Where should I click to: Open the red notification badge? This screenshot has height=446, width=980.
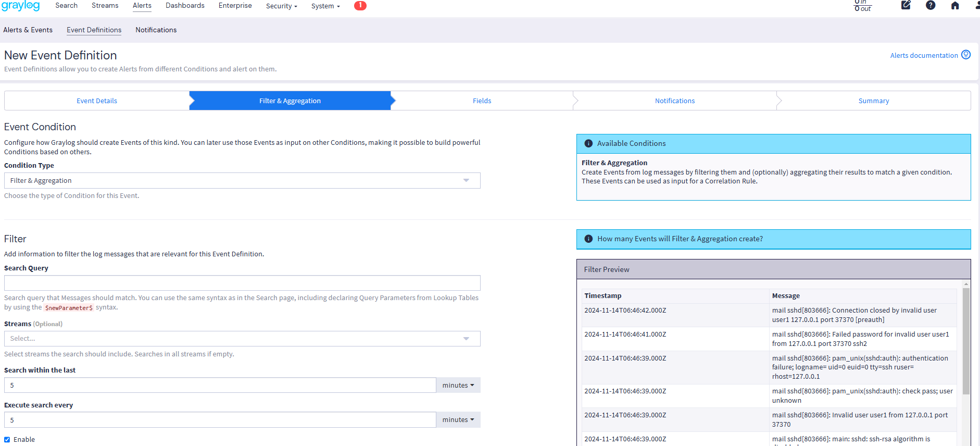click(x=360, y=6)
